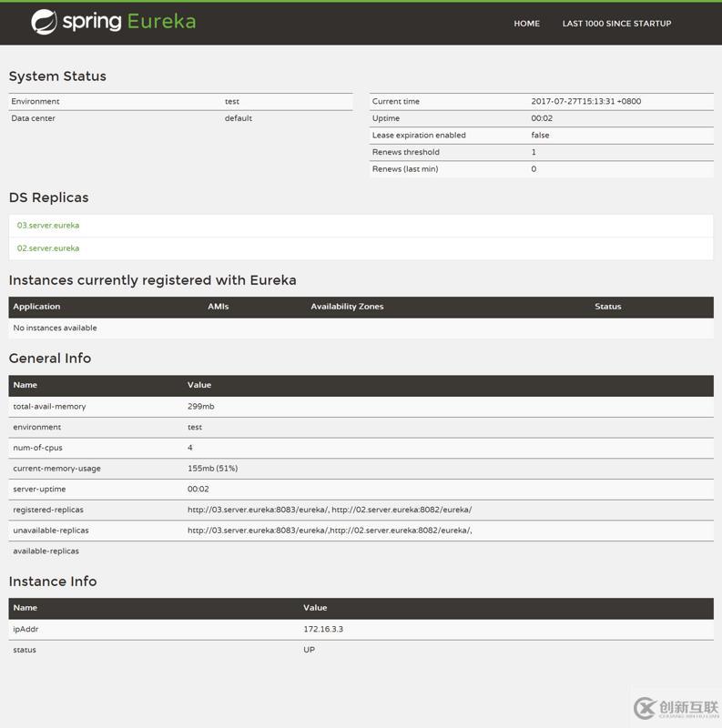Screen dimensions: 722x728
Task: Click 'No instances available' row
Action: click(x=361, y=329)
